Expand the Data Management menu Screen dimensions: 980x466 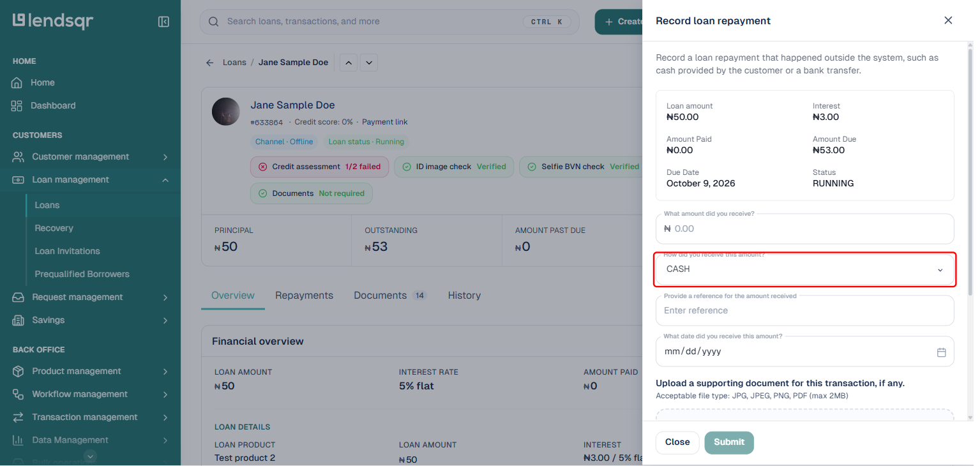click(x=165, y=440)
